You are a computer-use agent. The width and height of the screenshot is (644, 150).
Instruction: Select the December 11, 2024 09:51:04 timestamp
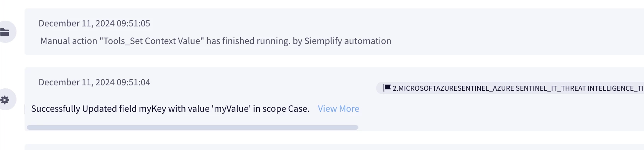coord(94,82)
